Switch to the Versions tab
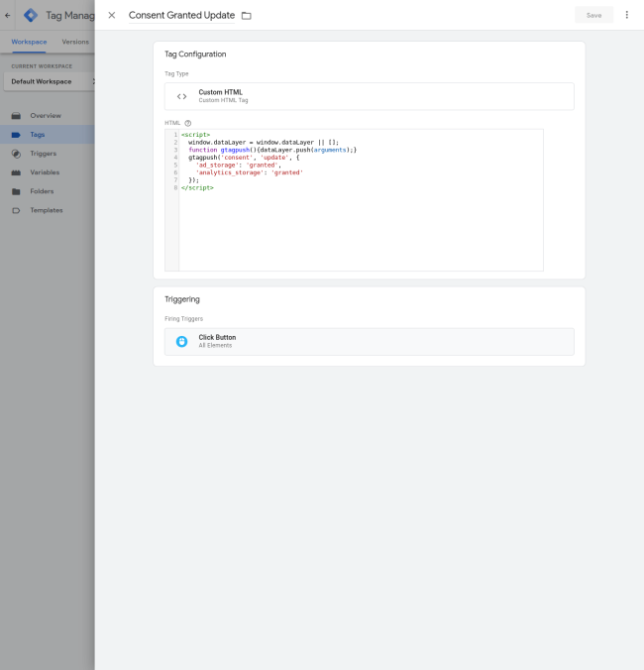 pyautogui.click(x=75, y=42)
